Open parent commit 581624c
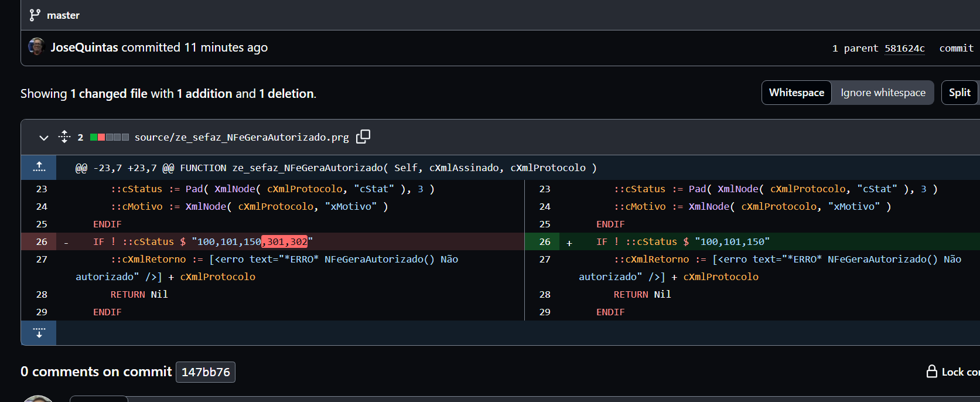This screenshot has width=980, height=402. (904, 48)
